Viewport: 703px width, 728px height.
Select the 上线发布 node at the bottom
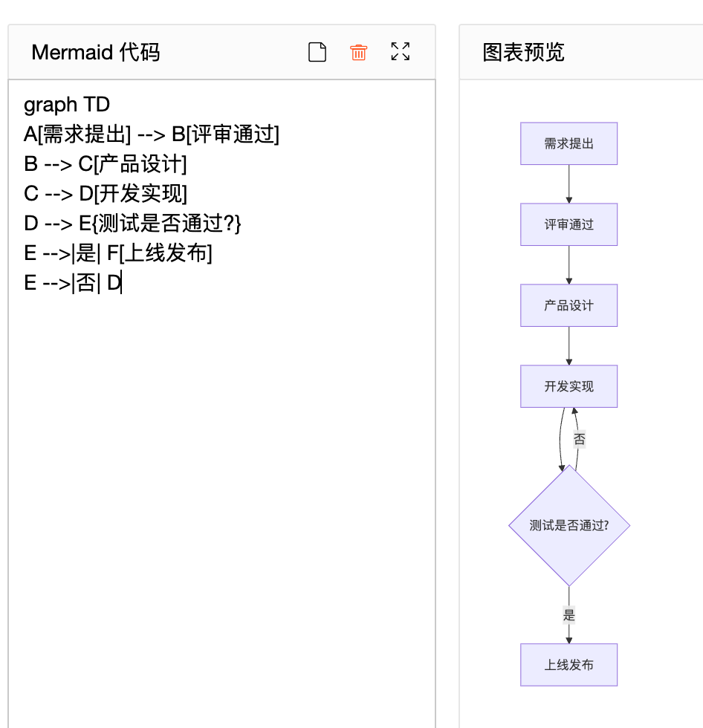pyautogui.click(x=568, y=665)
